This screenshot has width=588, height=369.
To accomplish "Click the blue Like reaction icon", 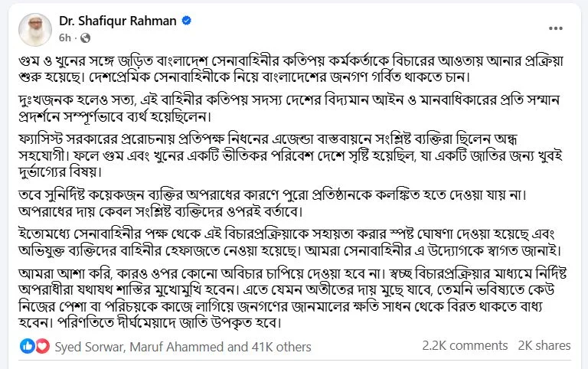I will pos(28,346).
